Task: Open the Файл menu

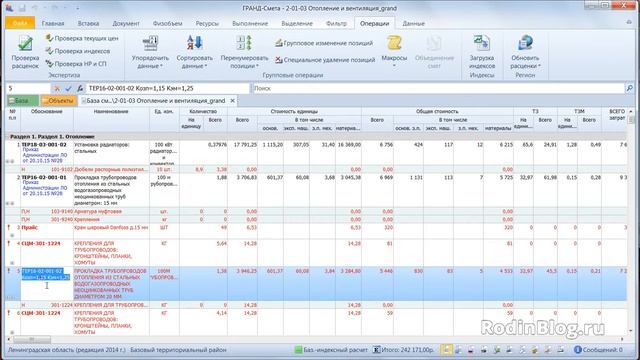Action: tap(20, 23)
